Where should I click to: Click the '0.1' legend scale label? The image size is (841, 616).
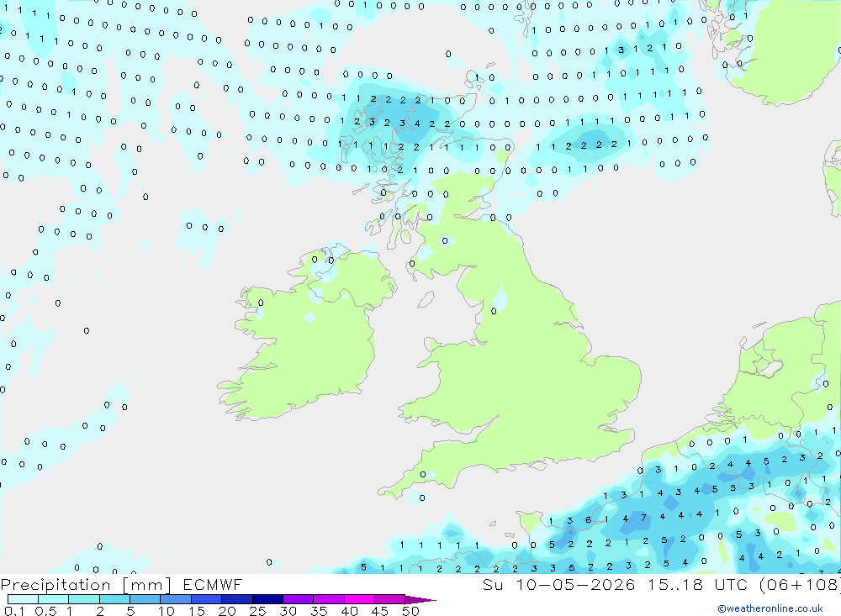point(14,611)
